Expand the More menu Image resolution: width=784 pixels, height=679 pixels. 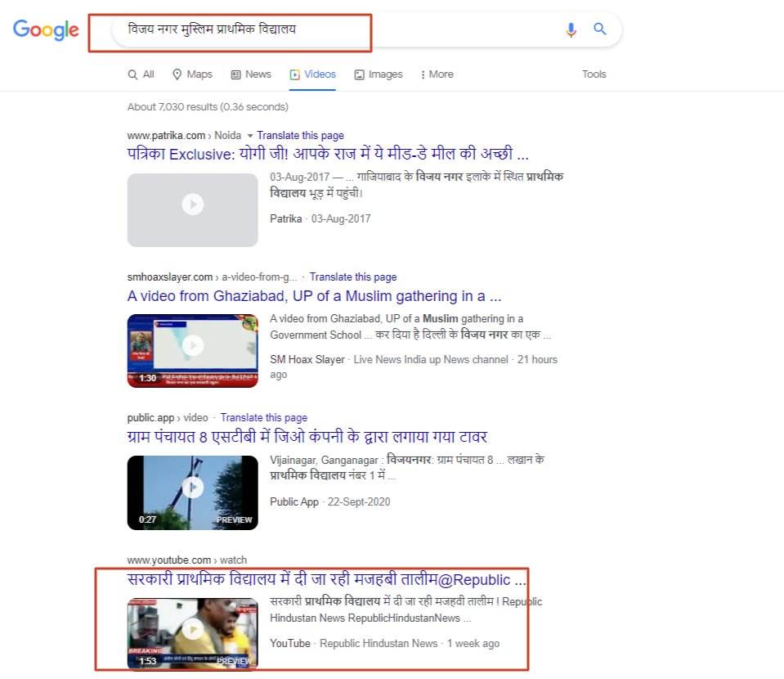point(437,74)
